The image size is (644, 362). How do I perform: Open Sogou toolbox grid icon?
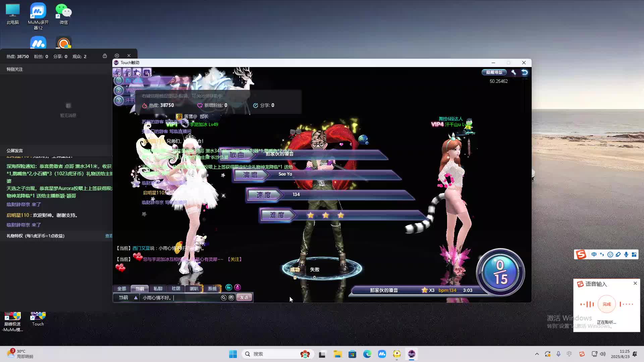point(634,255)
